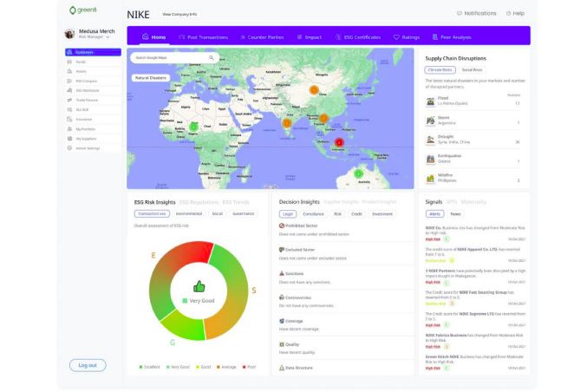Switch to Past Transactions tab
The image size is (587, 392).
coord(203,37)
